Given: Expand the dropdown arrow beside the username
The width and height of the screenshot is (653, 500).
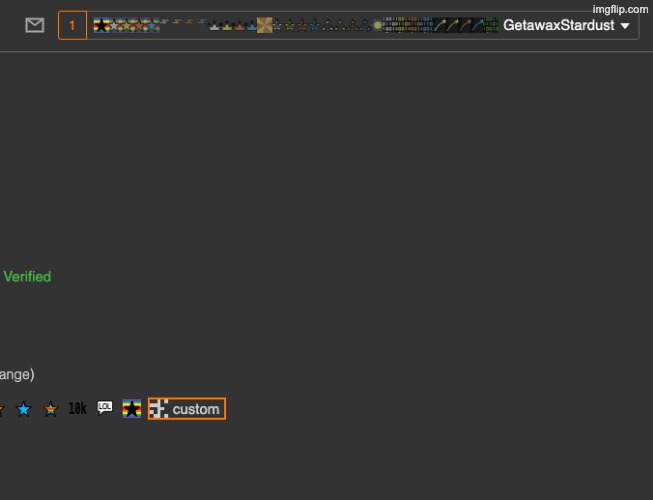Looking at the screenshot, I should pyautogui.click(x=625, y=26).
